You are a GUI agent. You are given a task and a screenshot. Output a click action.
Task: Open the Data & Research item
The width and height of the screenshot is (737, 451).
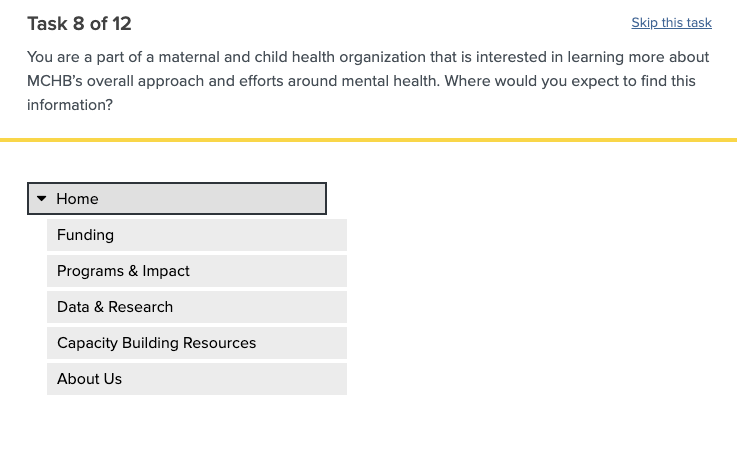pyautogui.click(x=115, y=307)
